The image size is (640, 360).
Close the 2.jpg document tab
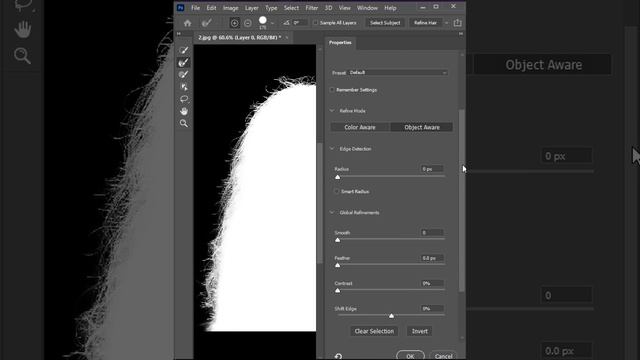(x=287, y=38)
